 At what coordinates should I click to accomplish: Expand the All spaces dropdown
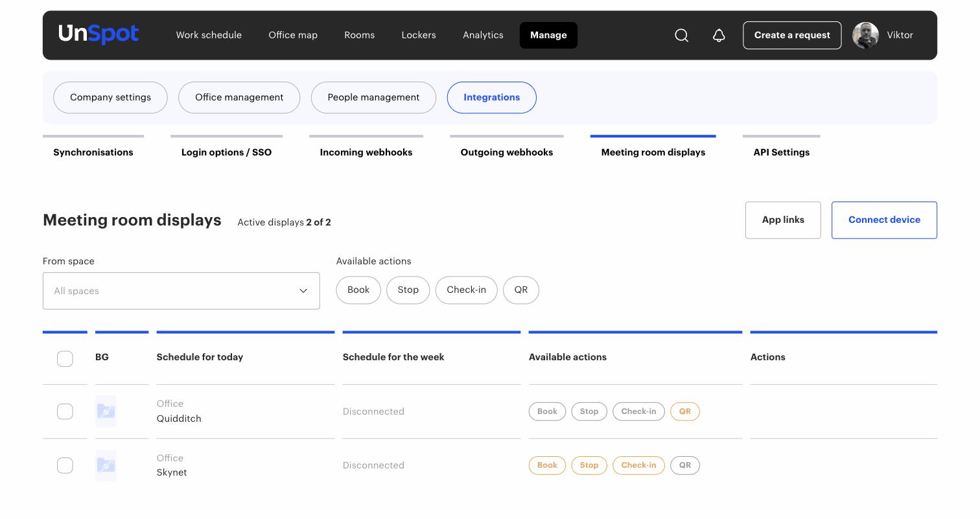coord(181,291)
